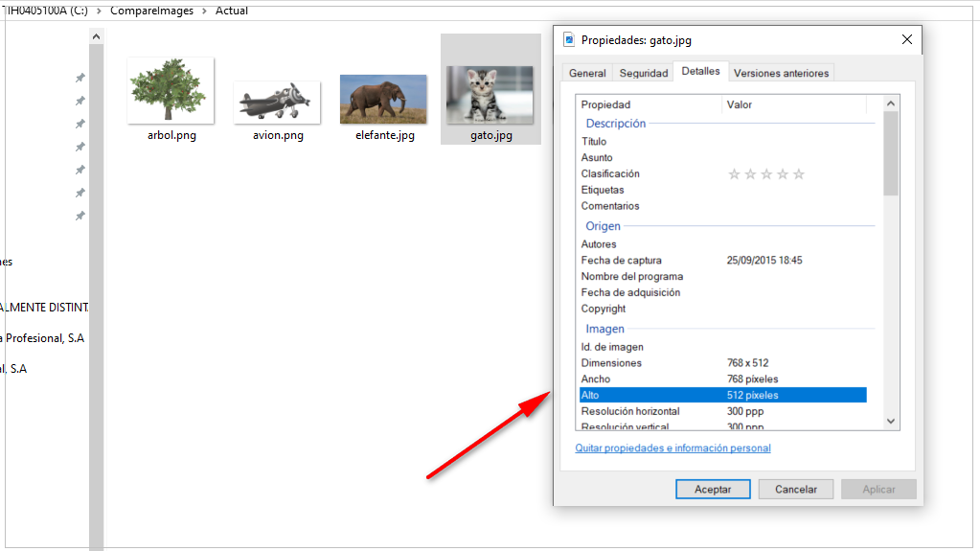Image resolution: width=980 pixels, height=551 pixels.
Task: Click the Cancelar button
Action: coord(795,489)
